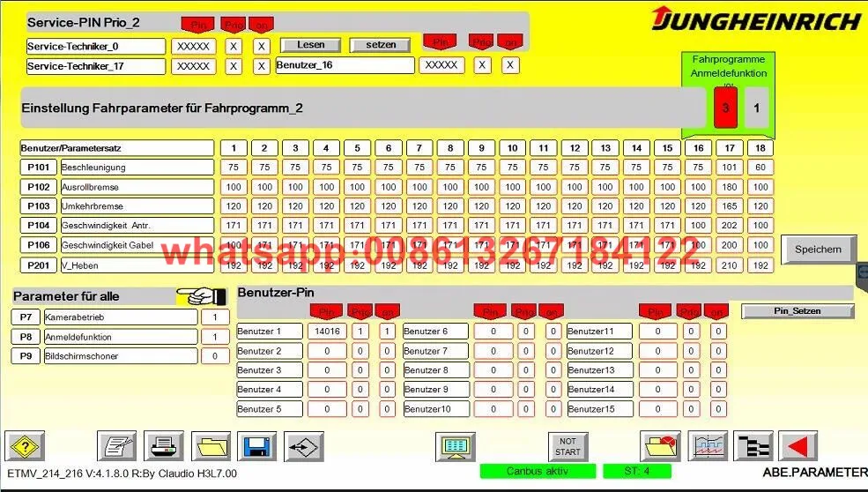Click the ST: 4 status indicator
868x492 pixels.
coord(636,472)
